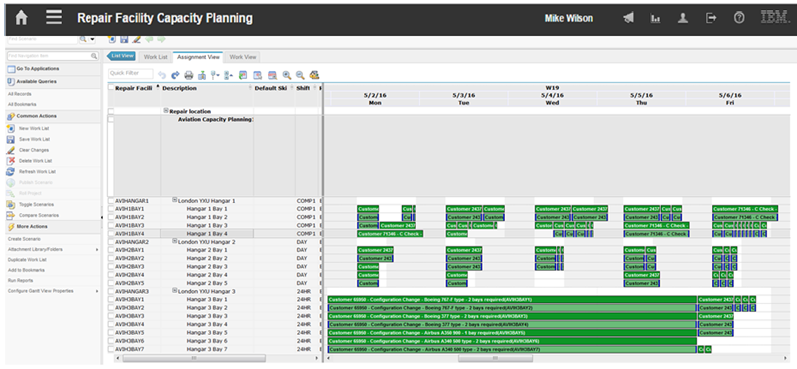Switch to the Work View tab
This screenshot has height=369, width=797.
pyautogui.click(x=242, y=57)
